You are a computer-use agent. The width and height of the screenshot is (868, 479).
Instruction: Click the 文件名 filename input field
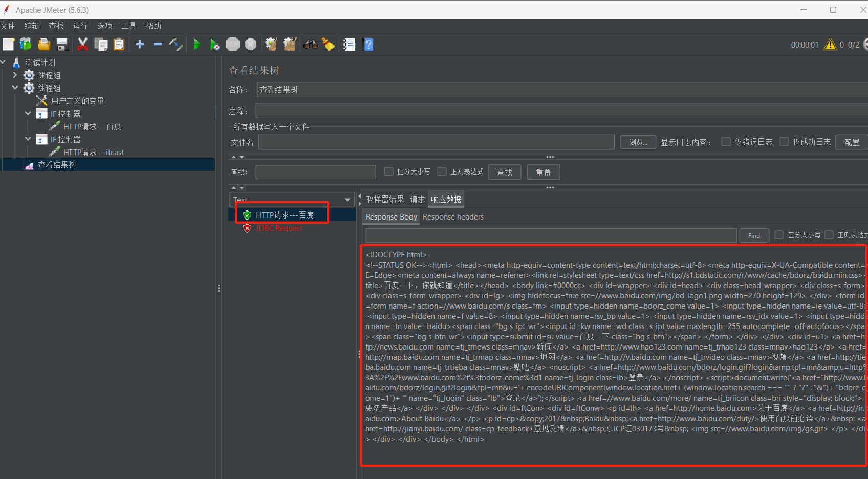[436, 142]
